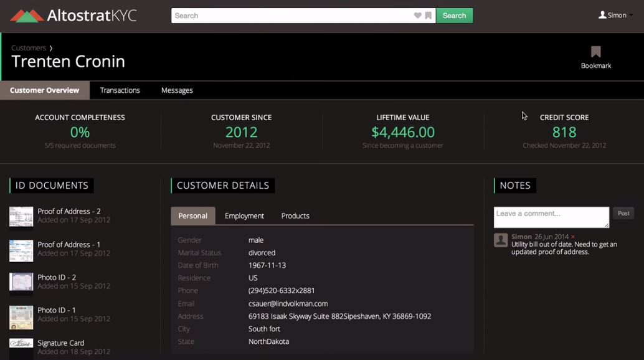Viewport: 644px width, 360px height.
Task: Open the Signature Card document thumbnail
Action: (x=21, y=346)
